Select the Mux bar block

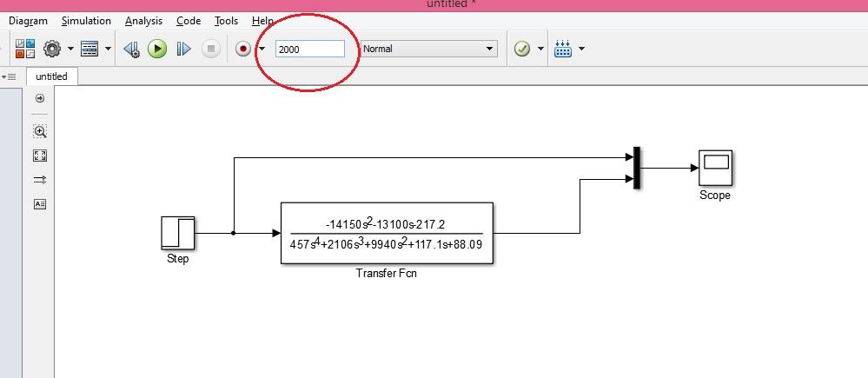(x=637, y=168)
